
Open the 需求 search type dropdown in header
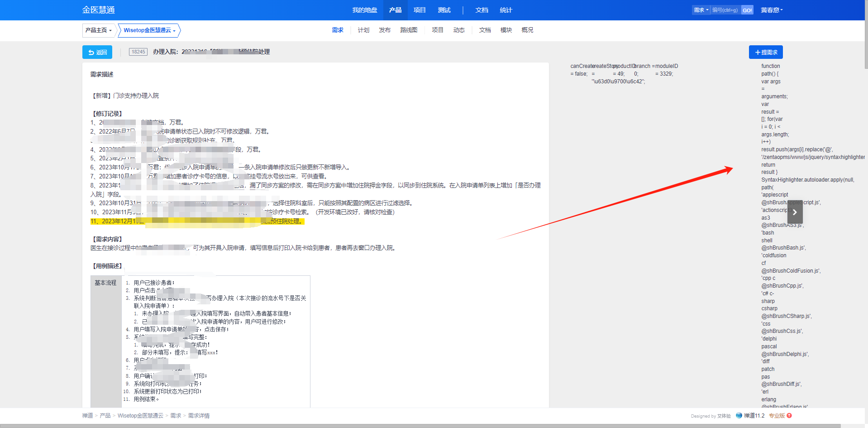click(x=701, y=10)
